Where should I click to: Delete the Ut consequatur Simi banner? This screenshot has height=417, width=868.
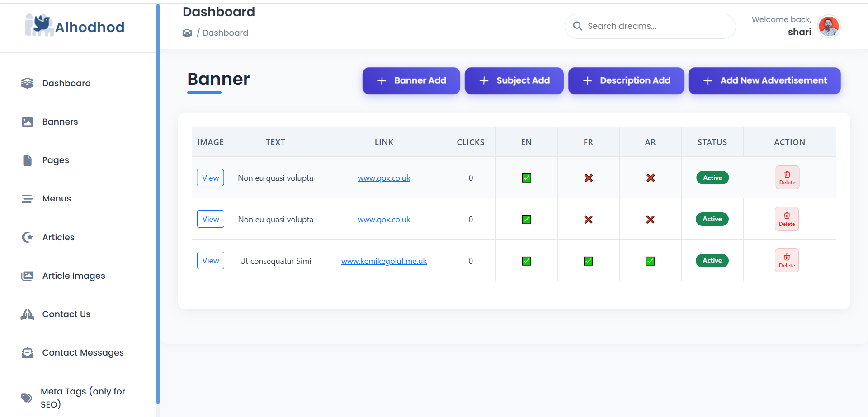(x=787, y=261)
